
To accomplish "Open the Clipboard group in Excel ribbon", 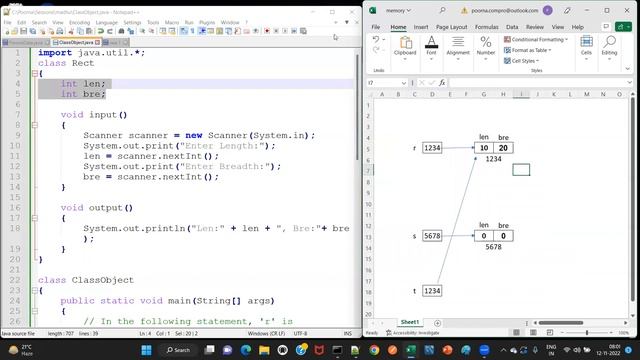I will point(405,48).
